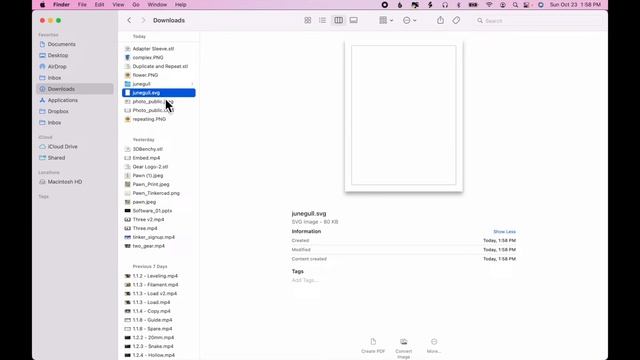The width and height of the screenshot is (640, 360).
Task: Open the File menu
Action: click(82, 5)
